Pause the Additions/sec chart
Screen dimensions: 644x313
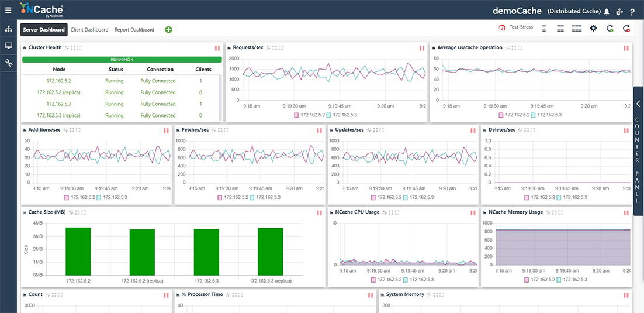[166, 130]
